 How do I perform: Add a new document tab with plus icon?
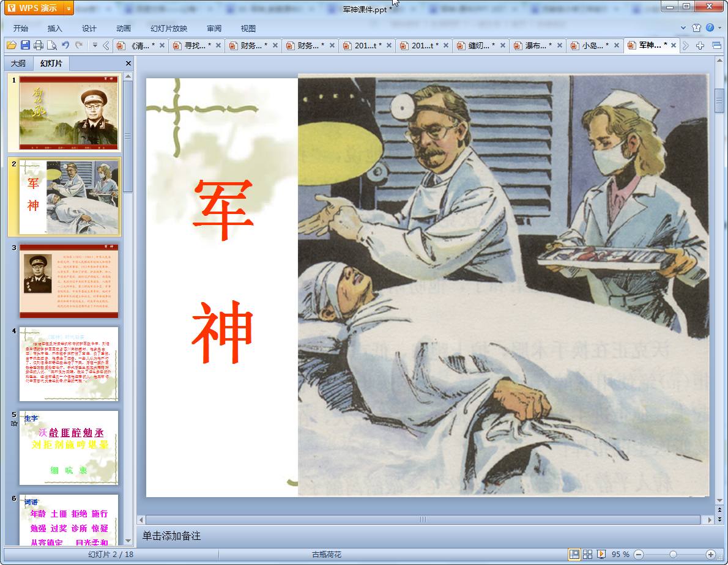[x=700, y=45]
